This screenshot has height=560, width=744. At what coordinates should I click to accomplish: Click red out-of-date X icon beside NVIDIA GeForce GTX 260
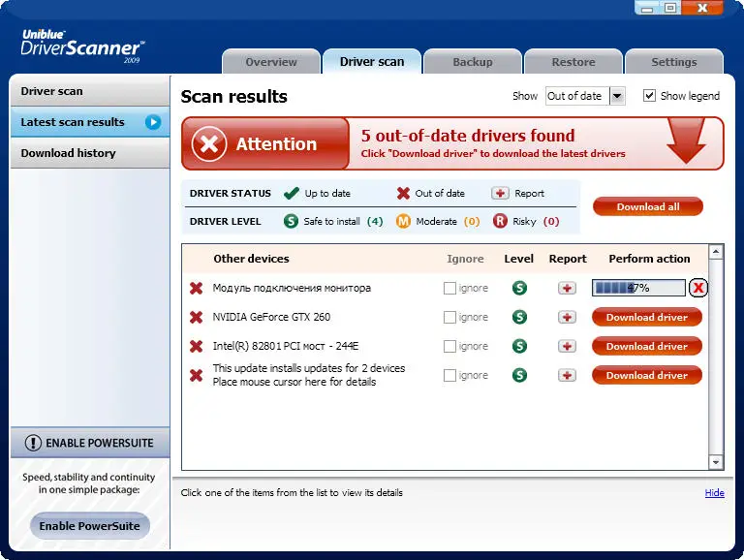pyautogui.click(x=196, y=317)
